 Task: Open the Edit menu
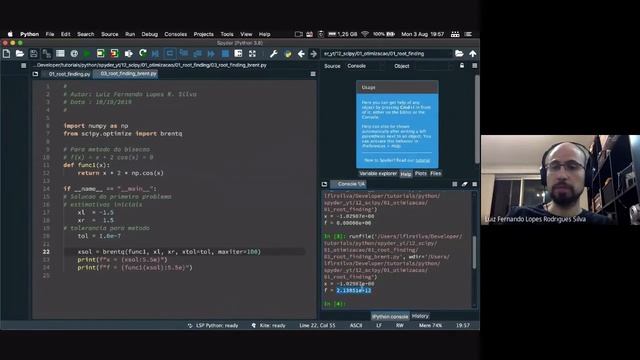pyautogui.click(x=66, y=34)
